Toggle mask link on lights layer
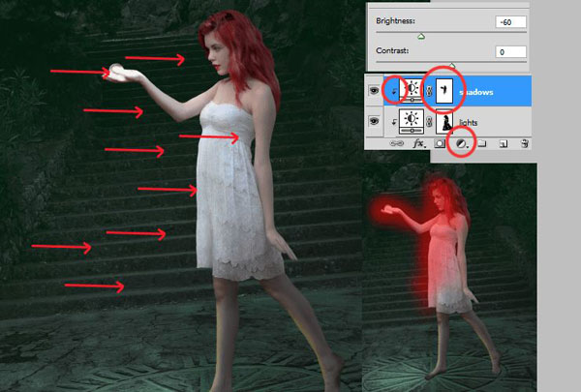 point(429,122)
